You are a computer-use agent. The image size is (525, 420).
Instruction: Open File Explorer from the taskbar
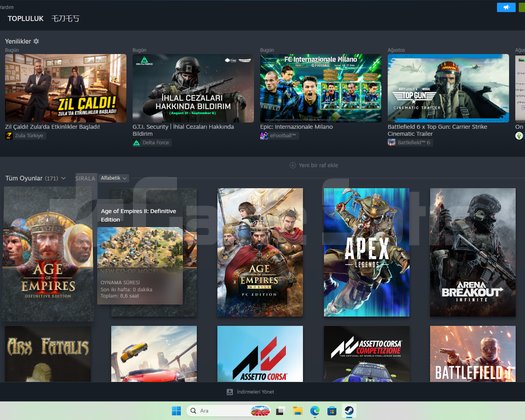pyautogui.click(x=297, y=411)
